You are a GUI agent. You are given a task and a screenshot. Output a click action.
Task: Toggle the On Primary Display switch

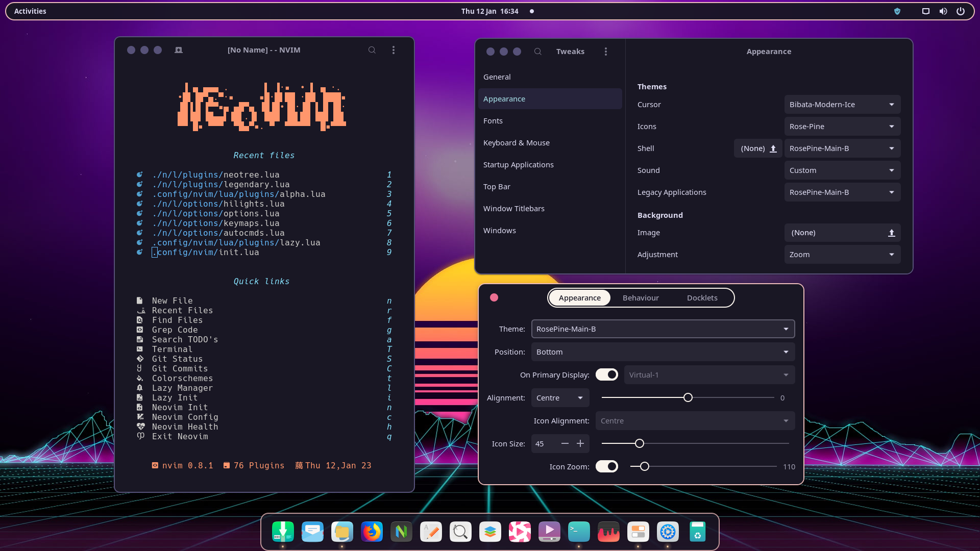tap(607, 374)
